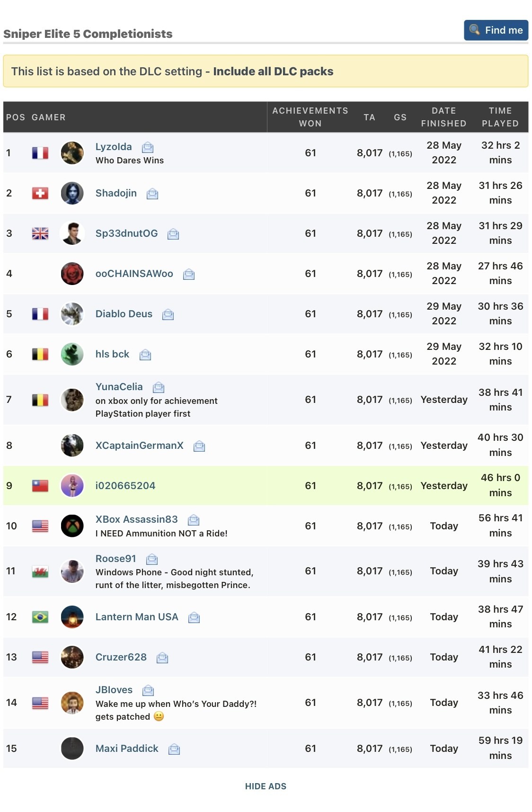
Task: Click the Wales flag in Roose91's row
Action: coord(40,571)
